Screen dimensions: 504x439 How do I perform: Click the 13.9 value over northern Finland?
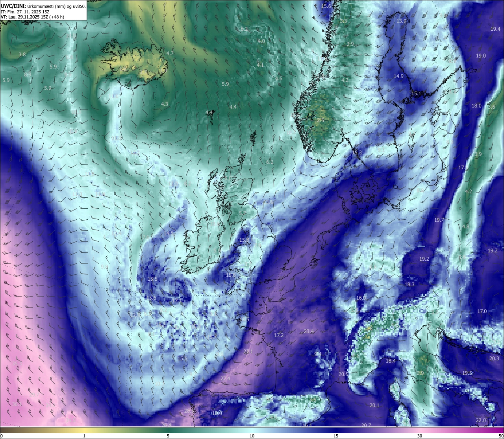402,21
